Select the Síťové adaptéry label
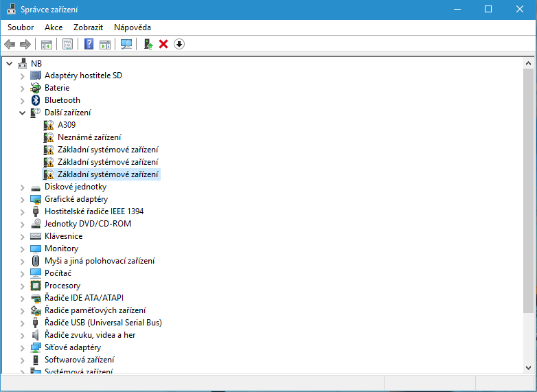This screenshot has height=392, width=537. (73, 347)
